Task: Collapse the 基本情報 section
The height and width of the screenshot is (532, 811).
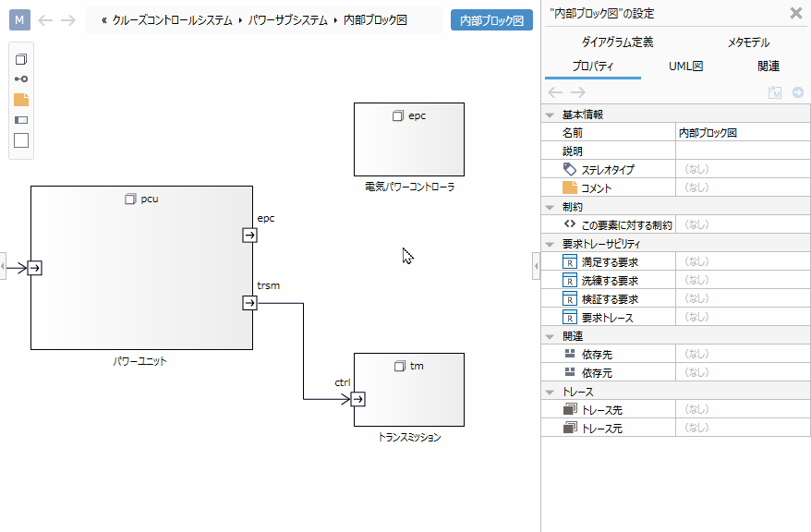Action: click(x=551, y=115)
